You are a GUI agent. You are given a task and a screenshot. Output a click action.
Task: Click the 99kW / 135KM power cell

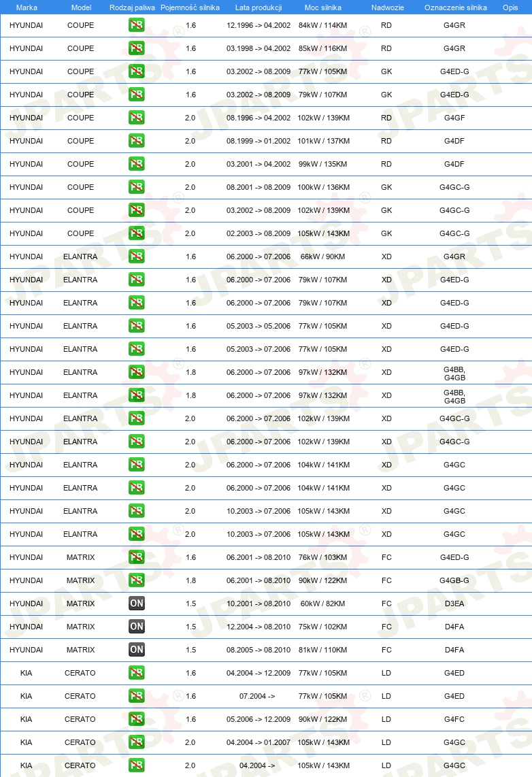pyautogui.click(x=323, y=163)
